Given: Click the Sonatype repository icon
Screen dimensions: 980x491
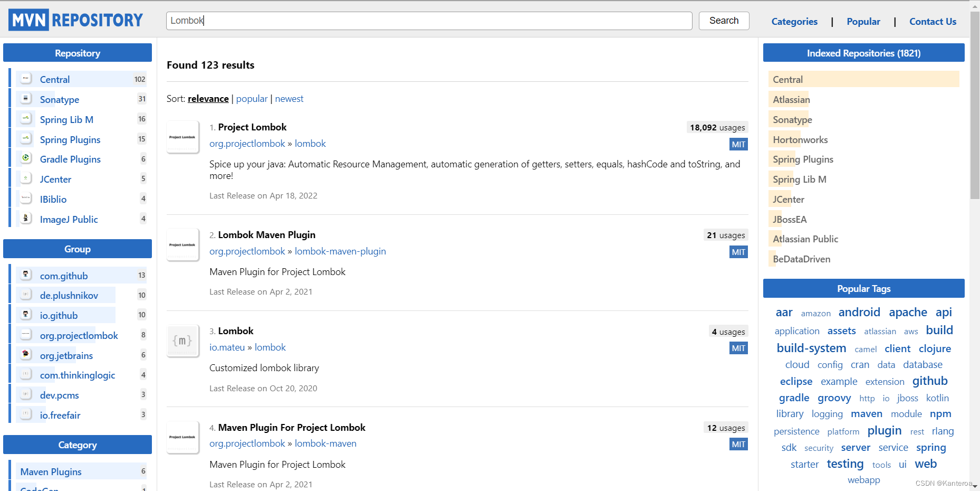Looking at the screenshot, I should coord(26,99).
